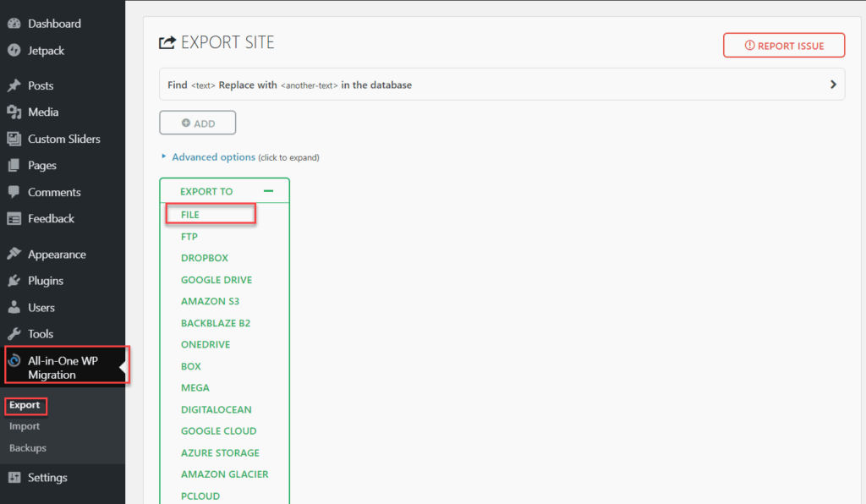This screenshot has height=504, width=866.
Task: Click the Appearance paintbrush icon
Action: tap(14, 254)
